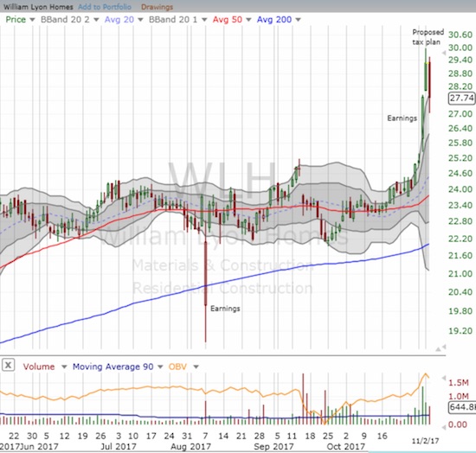Open the Avg 50 dropdown arrow
Screen dimensions: 476x453
click(x=248, y=20)
